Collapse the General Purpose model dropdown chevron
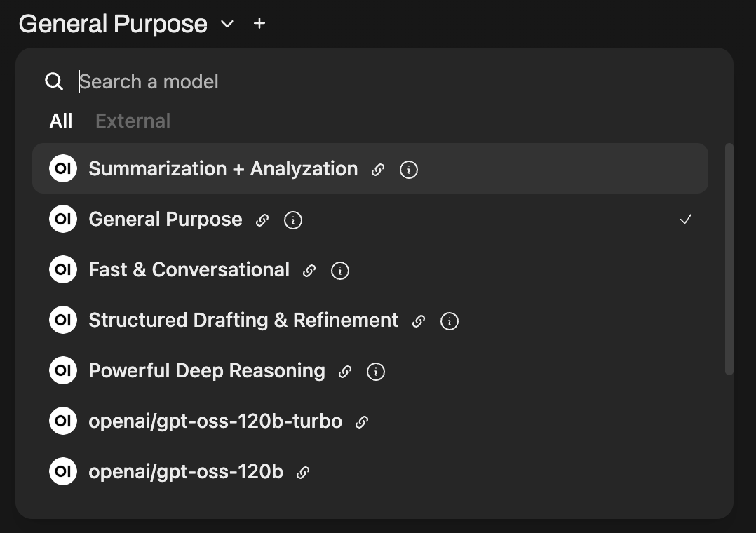Viewport: 756px width, 533px height. (x=227, y=24)
